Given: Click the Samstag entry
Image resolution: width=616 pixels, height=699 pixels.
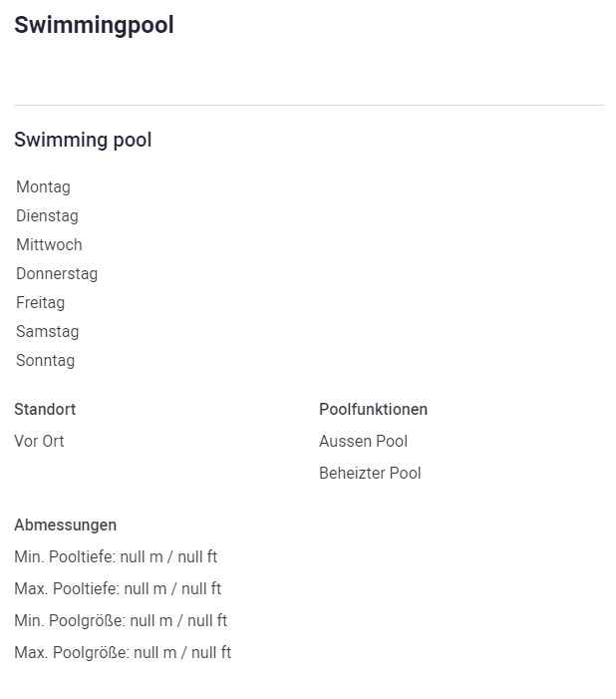Looking at the screenshot, I should [47, 332].
